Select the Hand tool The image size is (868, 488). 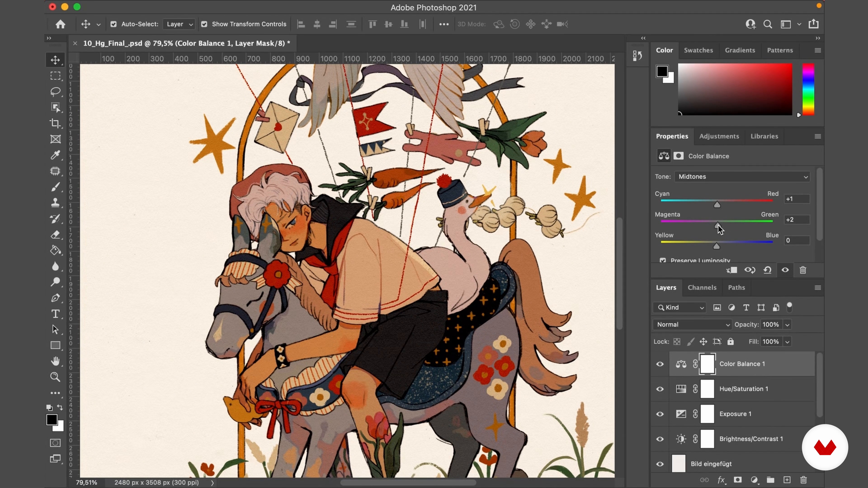[55, 361]
